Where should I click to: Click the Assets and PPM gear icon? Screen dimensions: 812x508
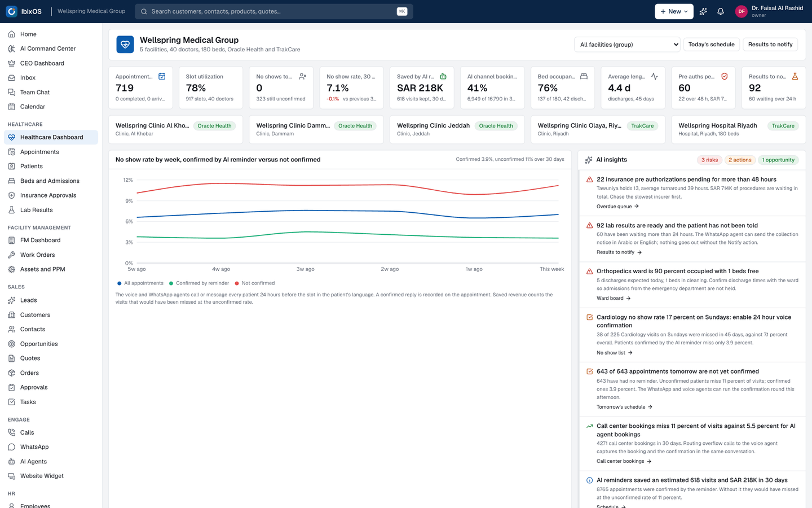tap(11, 269)
